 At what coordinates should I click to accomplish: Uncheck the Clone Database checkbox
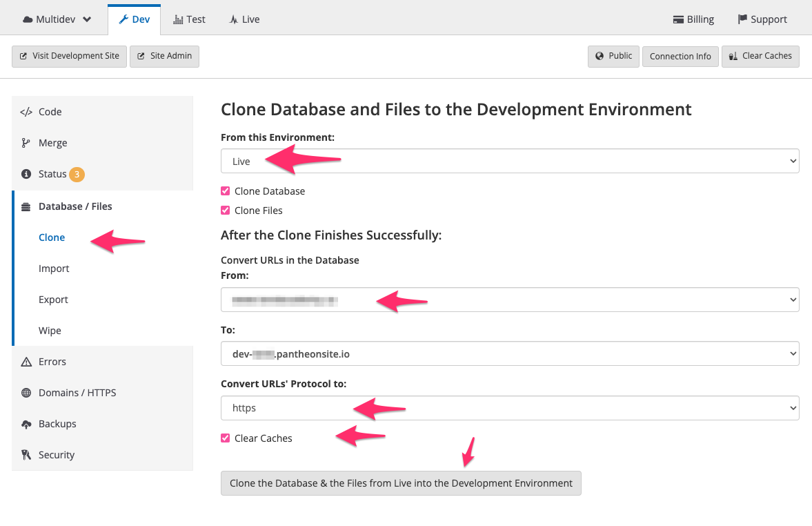pyautogui.click(x=226, y=191)
